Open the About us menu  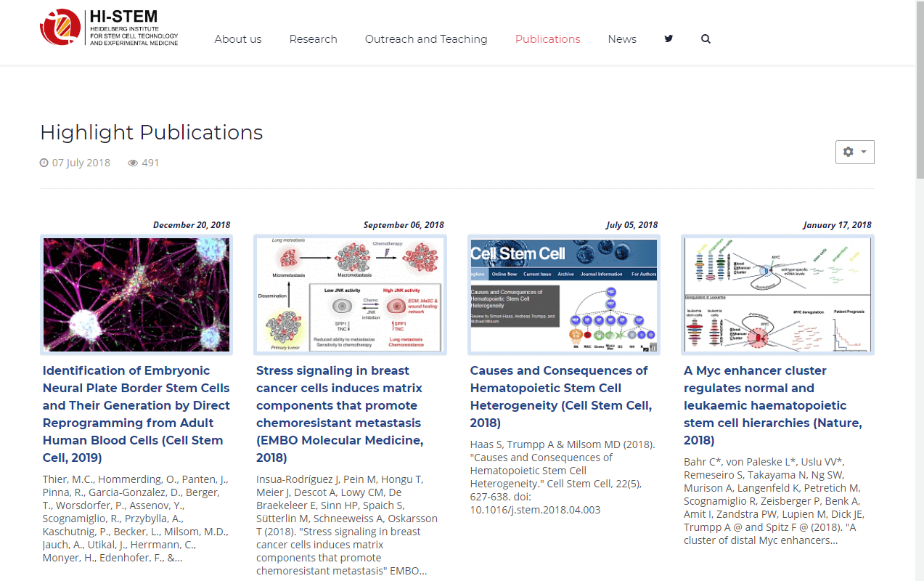238,39
